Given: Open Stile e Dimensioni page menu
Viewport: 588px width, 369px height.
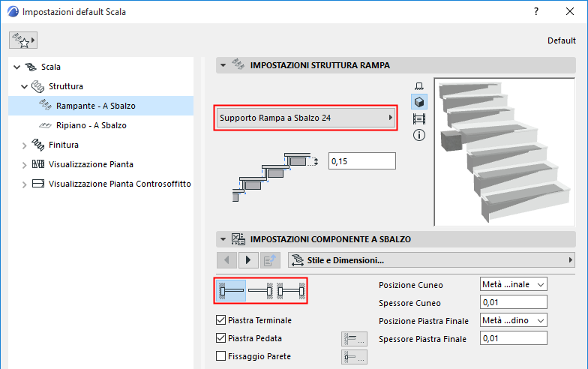Looking at the screenshot, I should [432, 260].
